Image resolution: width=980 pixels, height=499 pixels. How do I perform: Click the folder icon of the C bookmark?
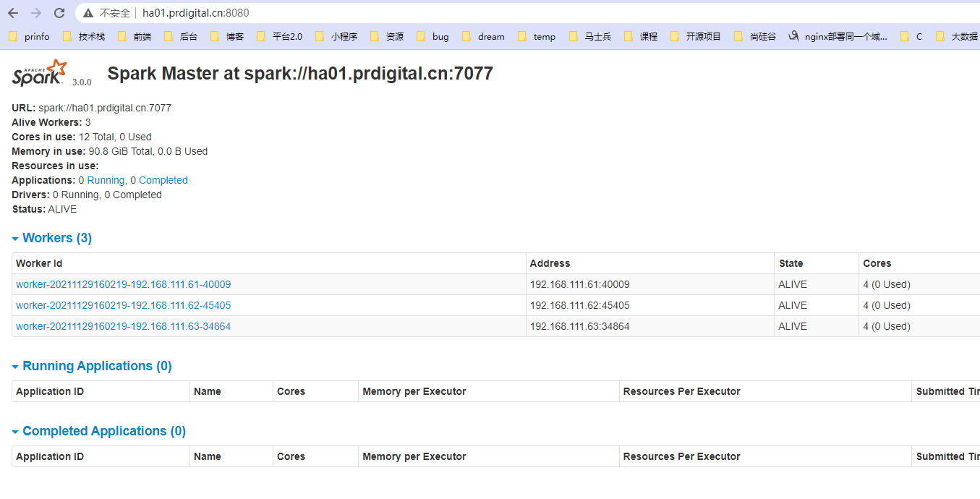pos(905,36)
